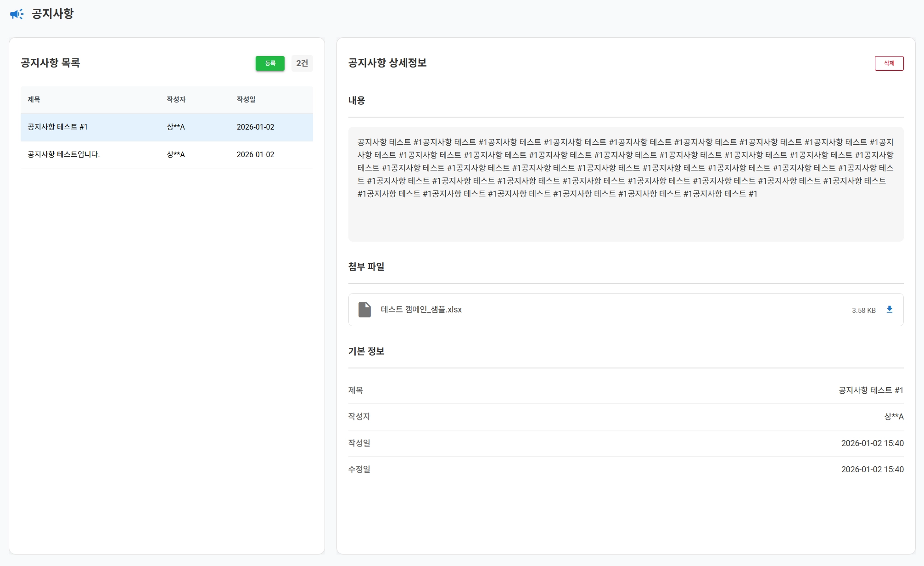
Task: Click the 3.58 KB file size label
Action: [863, 311]
